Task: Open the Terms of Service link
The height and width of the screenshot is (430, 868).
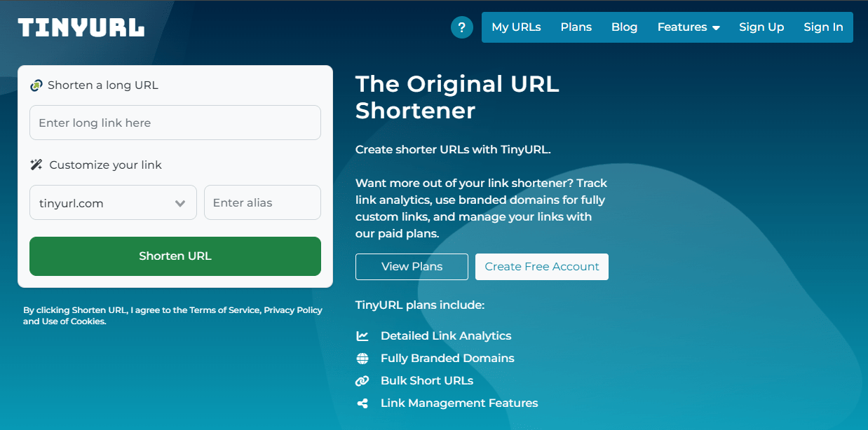Action: point(224,310)
